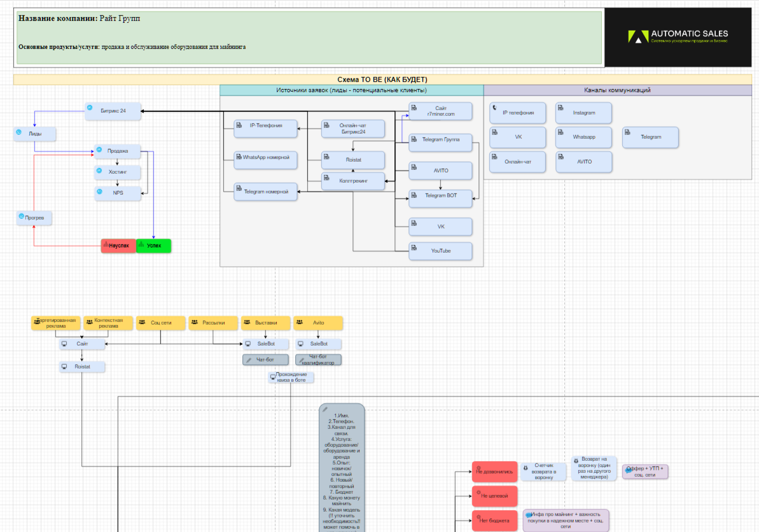Select the Telegram номерной node
The image size is (759, 532).
pyautogui.click(x=265, y=192)
